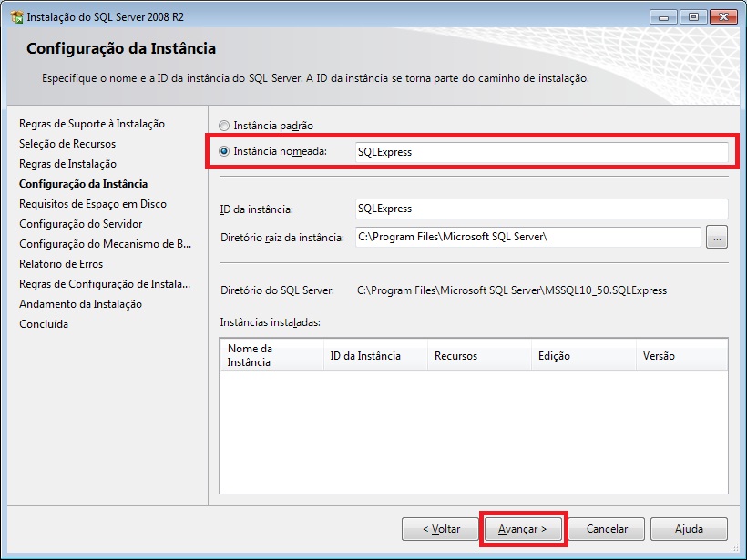Click the Nome da Instância column header
The image size is (747, 560).
click(x=271, y=355)
